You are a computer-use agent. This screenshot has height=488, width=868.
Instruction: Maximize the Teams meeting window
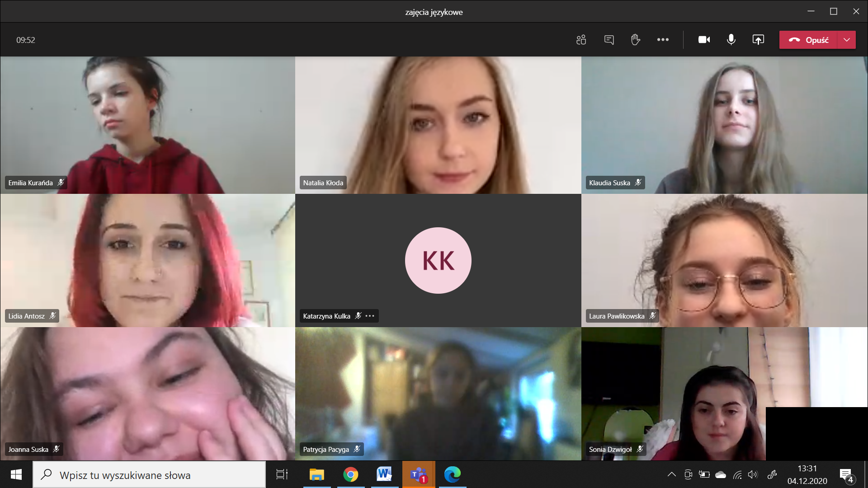[834, 11]
